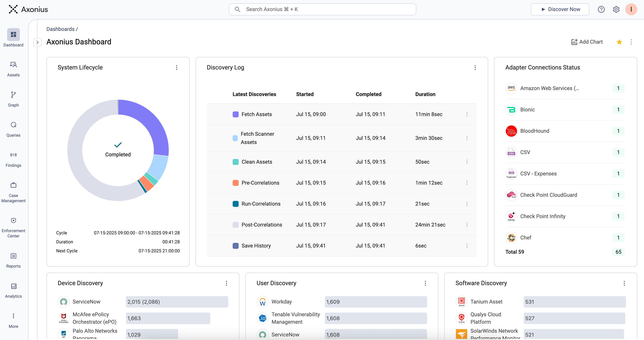Click the Tenable Vulnerability Management icon

(262, 318)
